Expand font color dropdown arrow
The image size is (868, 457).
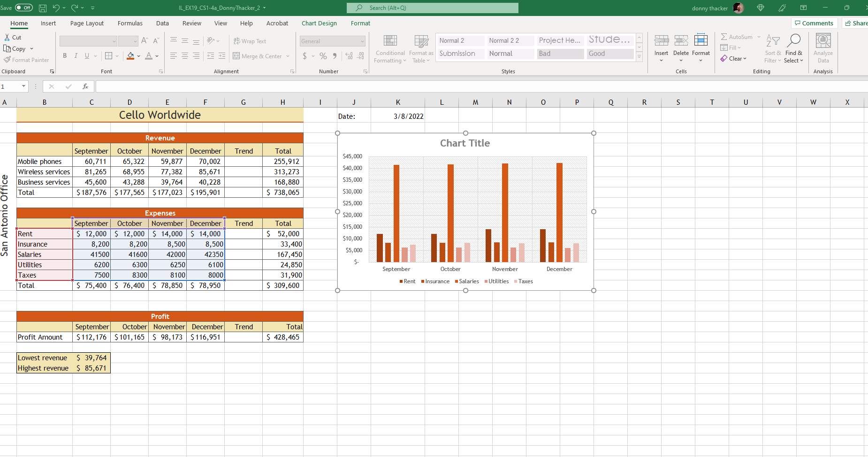click(157, 56)
